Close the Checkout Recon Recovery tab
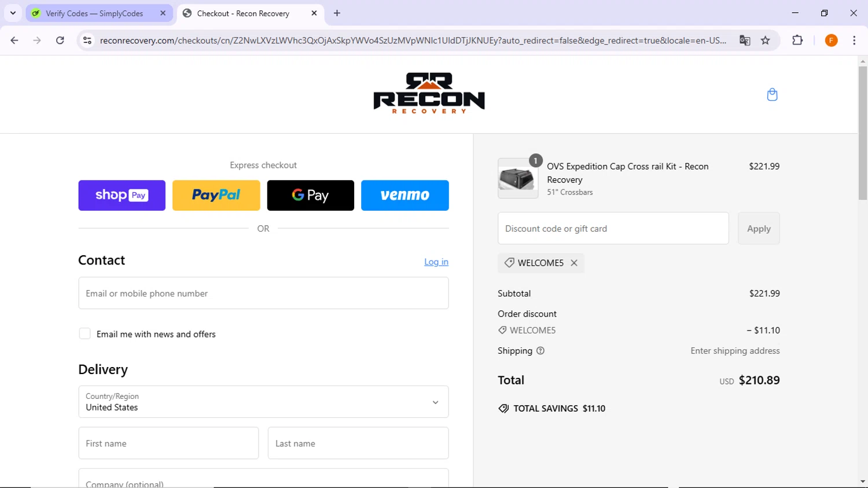 coord(314,13)
